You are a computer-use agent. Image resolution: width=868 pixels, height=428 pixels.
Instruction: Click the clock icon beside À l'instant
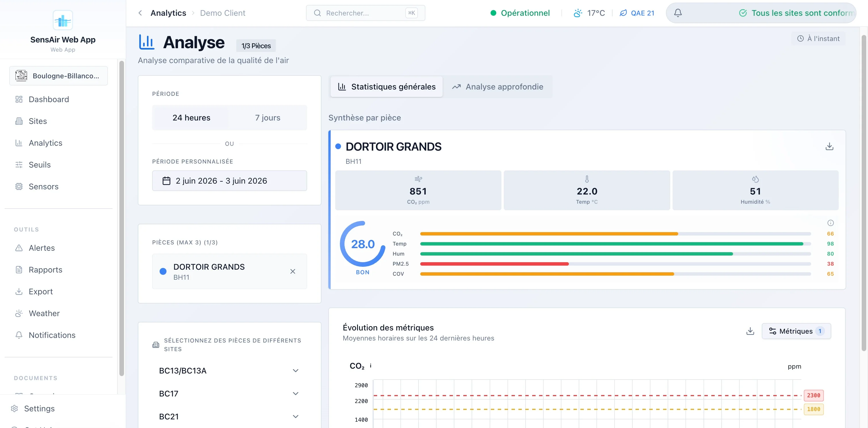(x=800, y=38)
